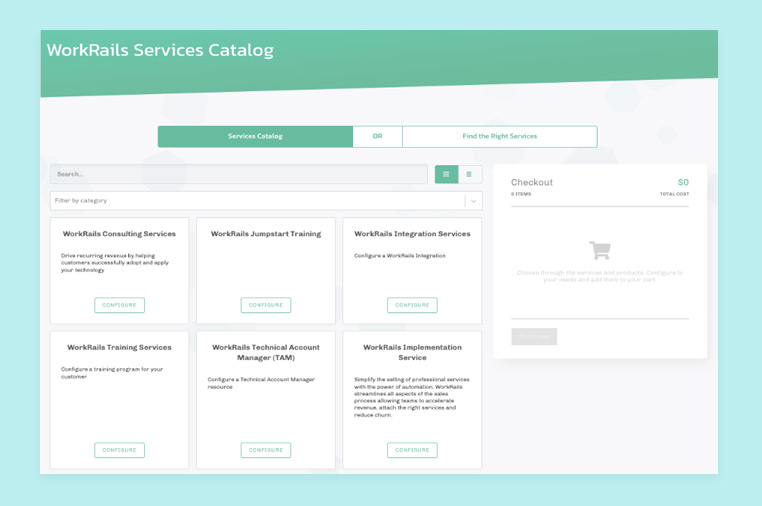Switch to list view layout

pyautogui.click(x=469, y=174)
